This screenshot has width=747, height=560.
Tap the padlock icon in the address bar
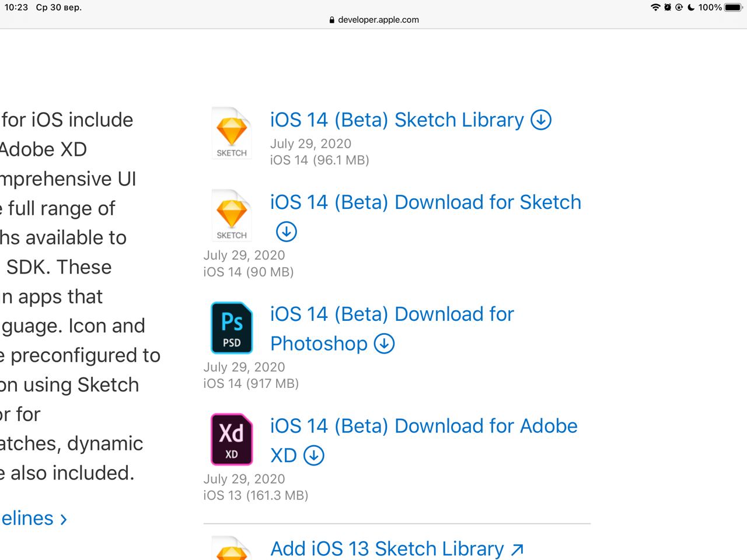tap(332, 20)
